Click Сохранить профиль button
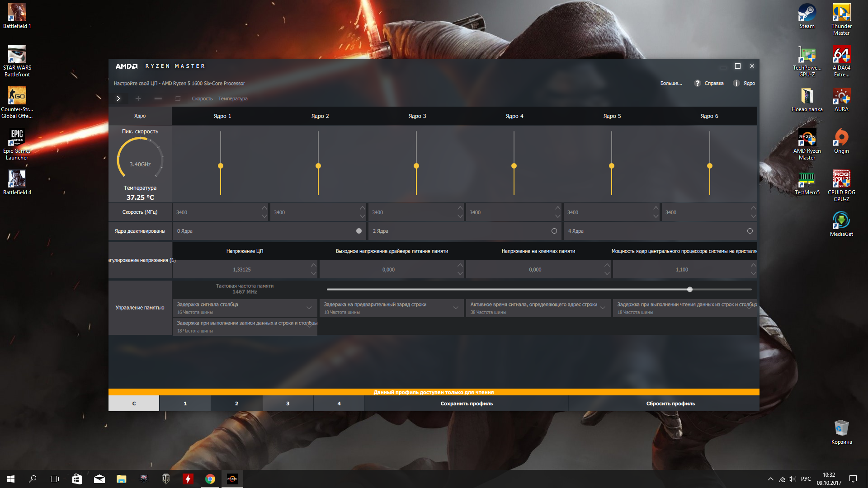 point(467,404)
